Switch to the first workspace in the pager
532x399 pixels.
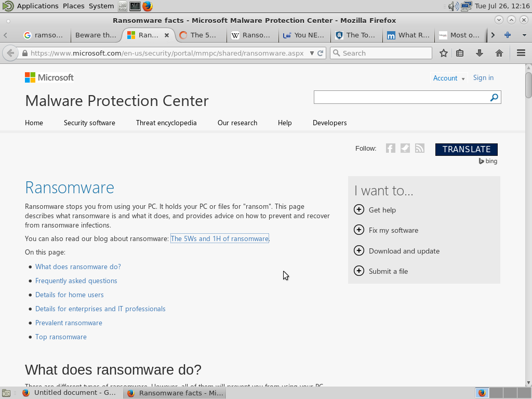tap(482, 393)
